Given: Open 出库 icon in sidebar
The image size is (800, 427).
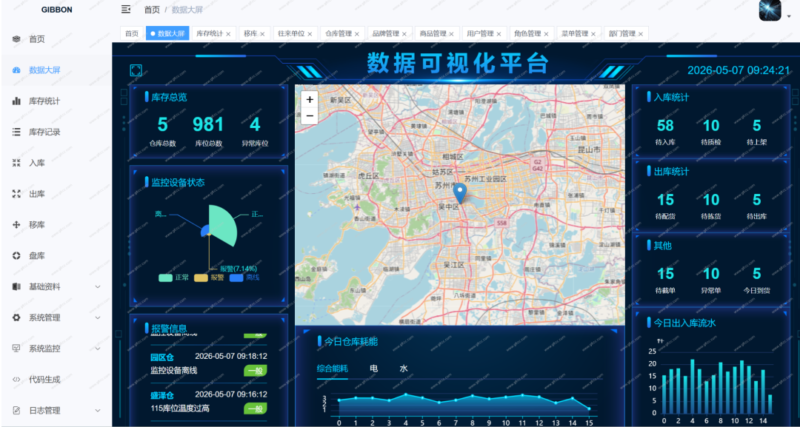Looking at the screenshot, I should [x=16, y=194].
